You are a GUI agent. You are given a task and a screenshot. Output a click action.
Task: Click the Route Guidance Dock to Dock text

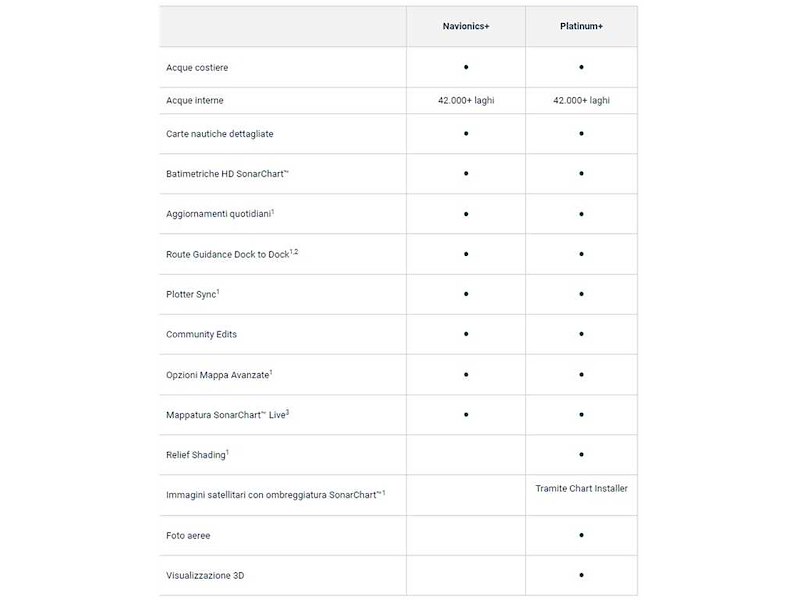tap(230, 254)
